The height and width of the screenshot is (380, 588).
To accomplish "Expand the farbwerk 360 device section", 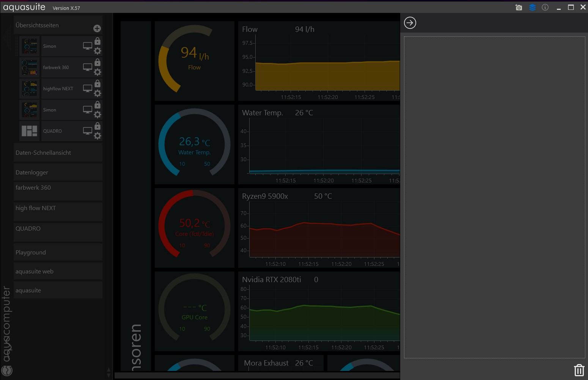I will click(58, 191).
